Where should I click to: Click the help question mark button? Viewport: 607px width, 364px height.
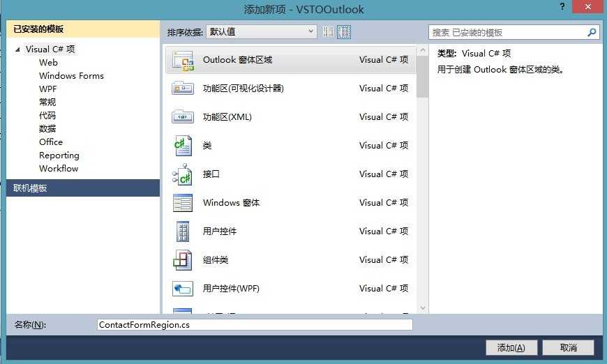click(x=562, y=6)
